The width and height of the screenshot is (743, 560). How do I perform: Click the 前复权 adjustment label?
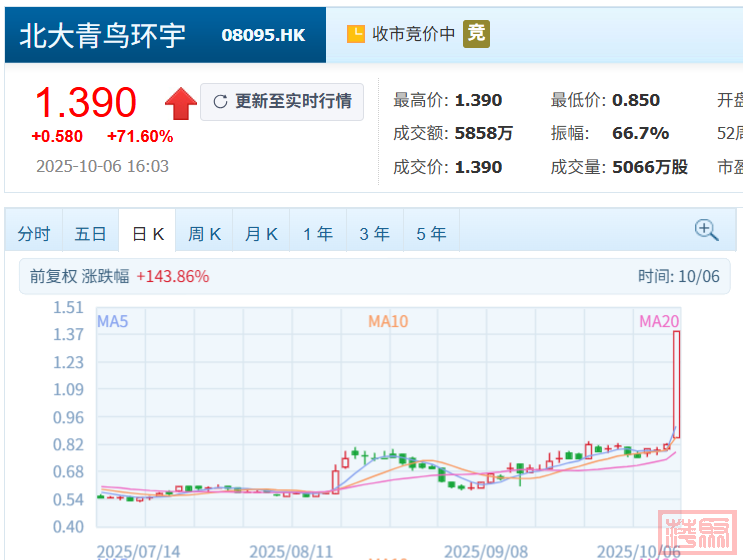tap(50, 277)
